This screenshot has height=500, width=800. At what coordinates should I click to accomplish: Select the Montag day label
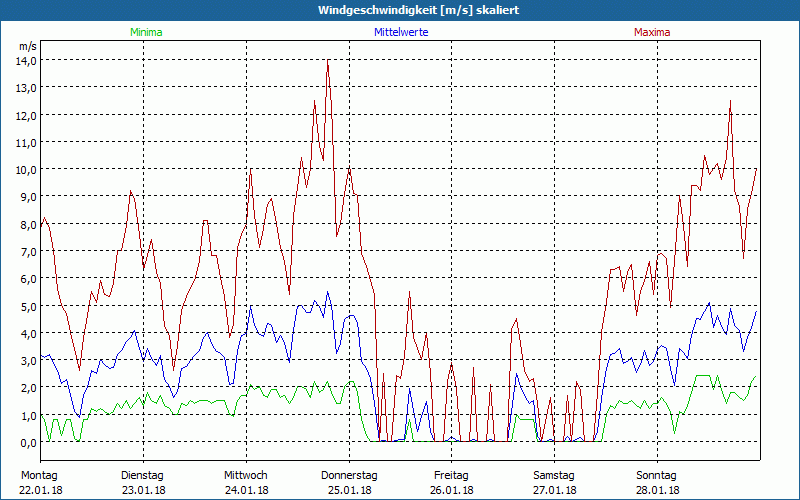39,475
